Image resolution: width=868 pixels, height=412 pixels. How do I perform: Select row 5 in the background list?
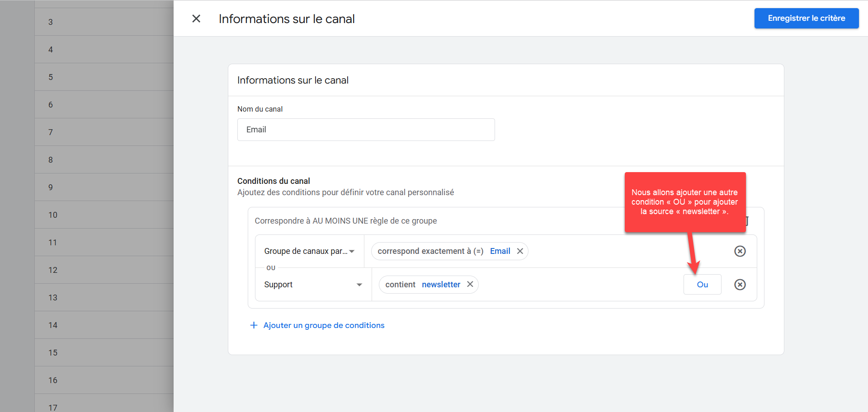click(104, 77)
